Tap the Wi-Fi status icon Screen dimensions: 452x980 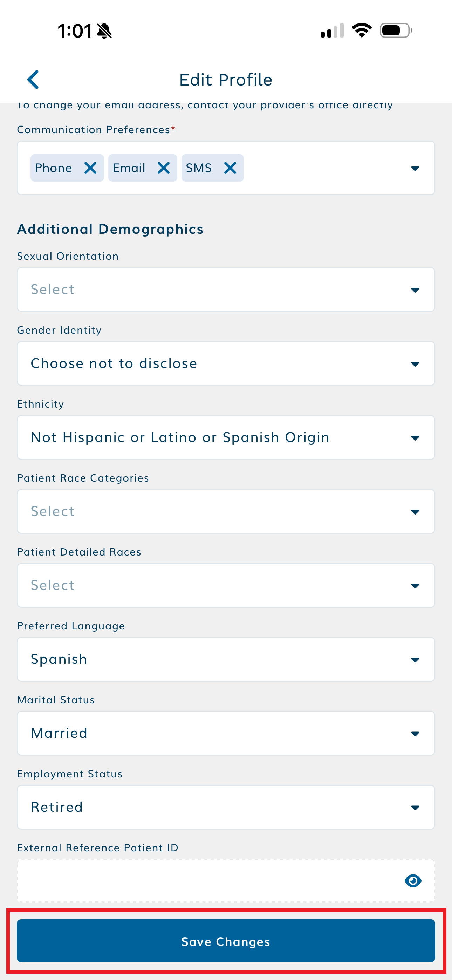pyautogui.click(x=362, y=30)
